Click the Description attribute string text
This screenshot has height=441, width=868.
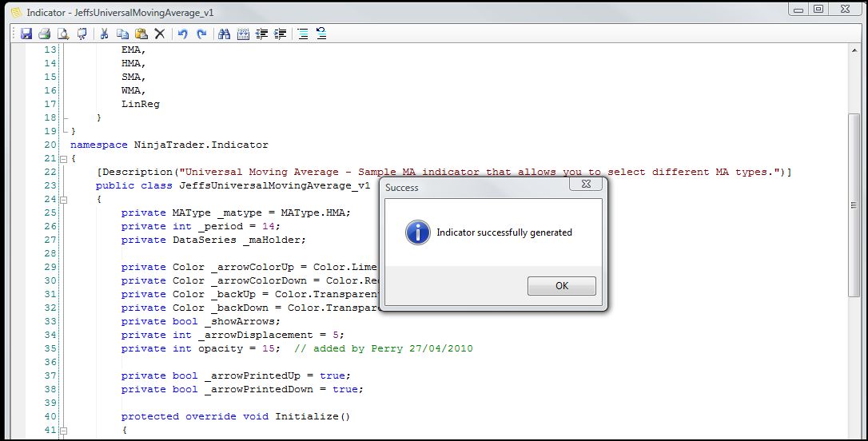(480, 172)
